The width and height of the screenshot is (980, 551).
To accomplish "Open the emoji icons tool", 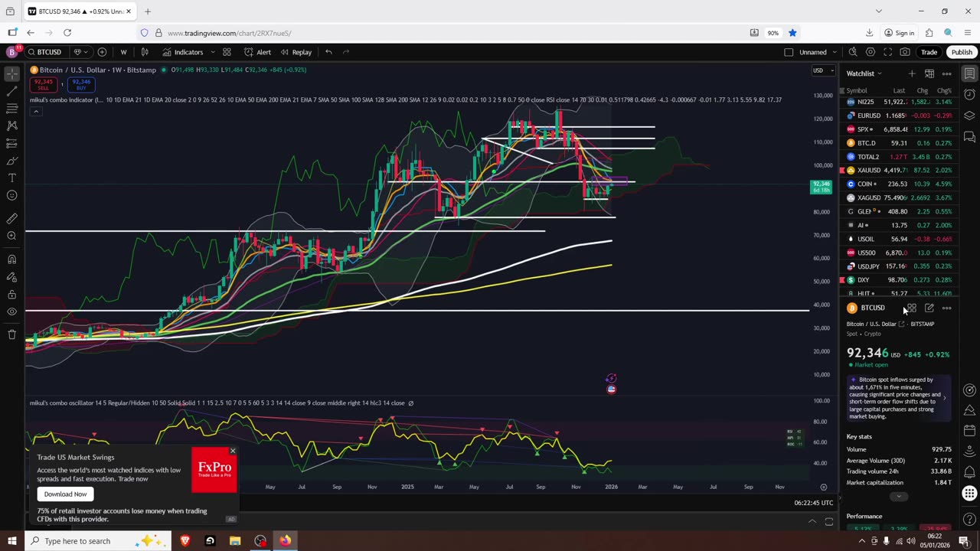I will click(x=11, y=196).
